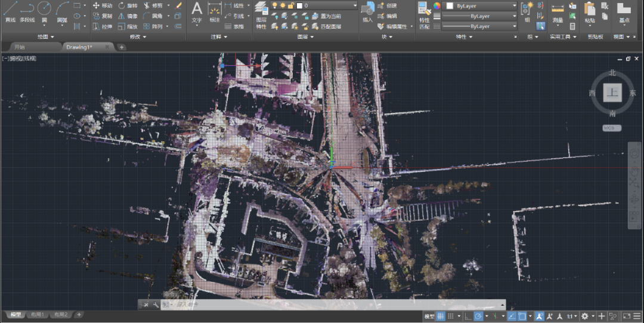Switch to the Drawing1* tab
644x323 pixels.
(79, 47)
